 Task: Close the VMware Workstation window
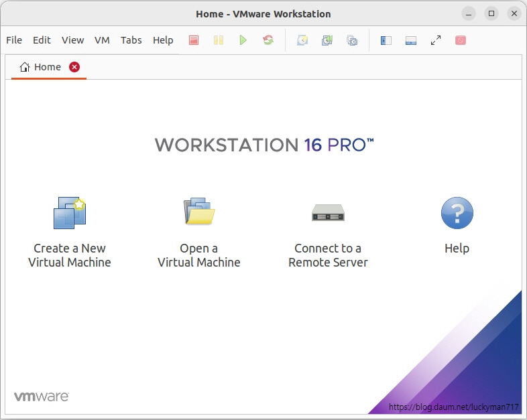coord(514,14)
